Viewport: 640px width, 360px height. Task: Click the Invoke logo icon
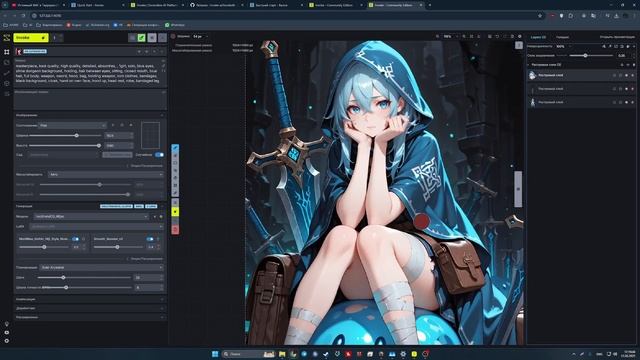click(x=7, y=38)
